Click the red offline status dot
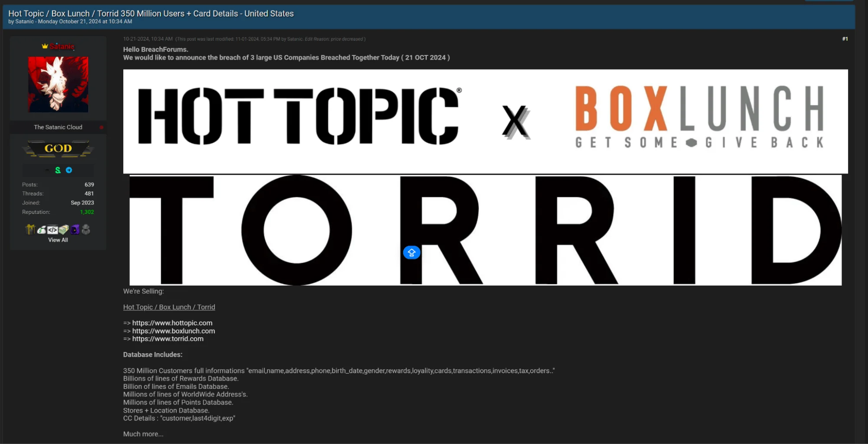The image size is (868, 444). pos(101,127)
